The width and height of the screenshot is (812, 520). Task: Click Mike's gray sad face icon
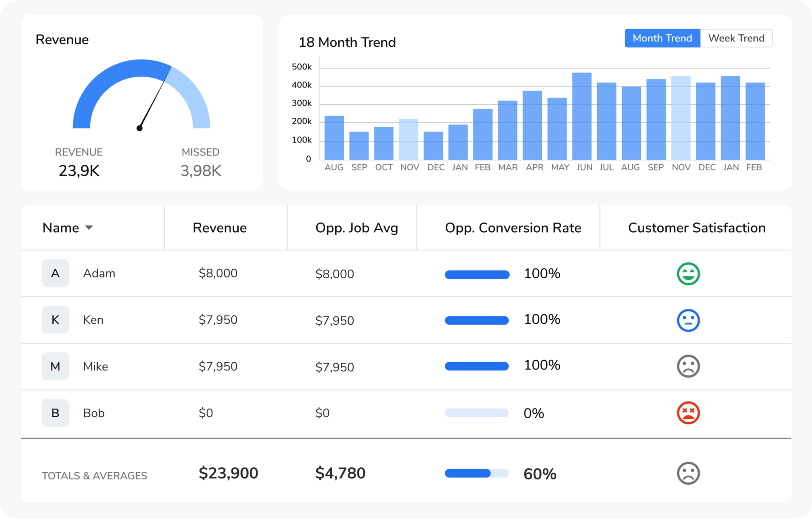tap(687, 366)
